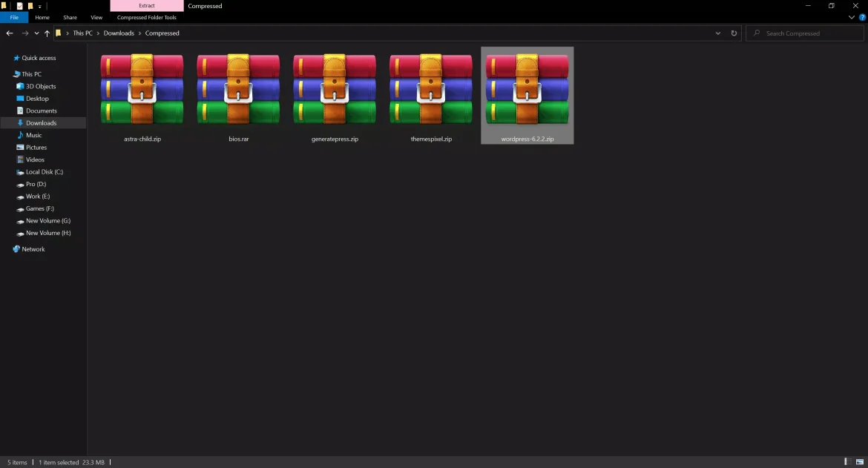The width and height of the screenshot is (868, 468).
Task: Click the Back navigation arrow
Action: (x=10, y=33)
